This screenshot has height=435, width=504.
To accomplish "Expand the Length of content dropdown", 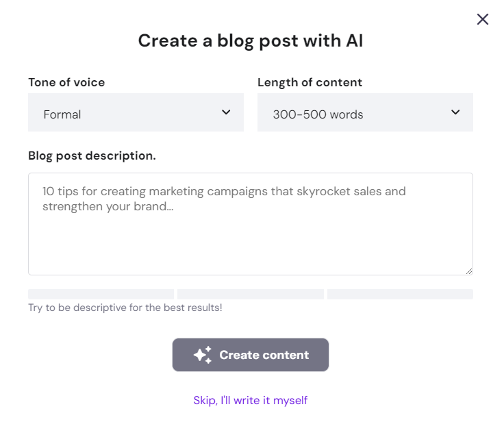I will (x=365, y=113).
